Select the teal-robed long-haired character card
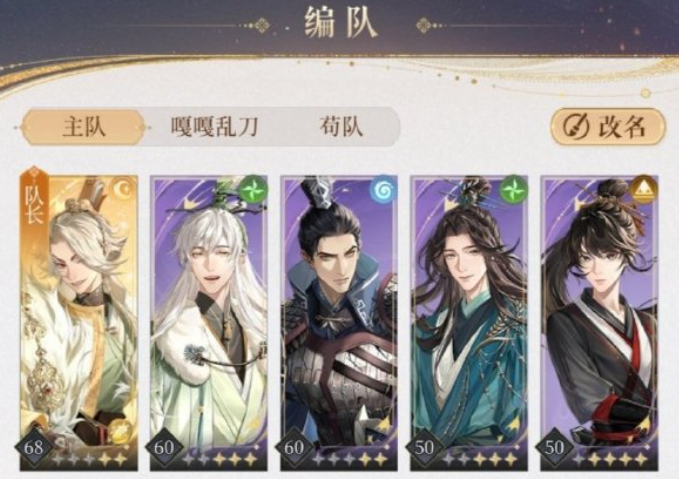The height and width of the screenshot is (479, 679). click(x=469, y=323)
